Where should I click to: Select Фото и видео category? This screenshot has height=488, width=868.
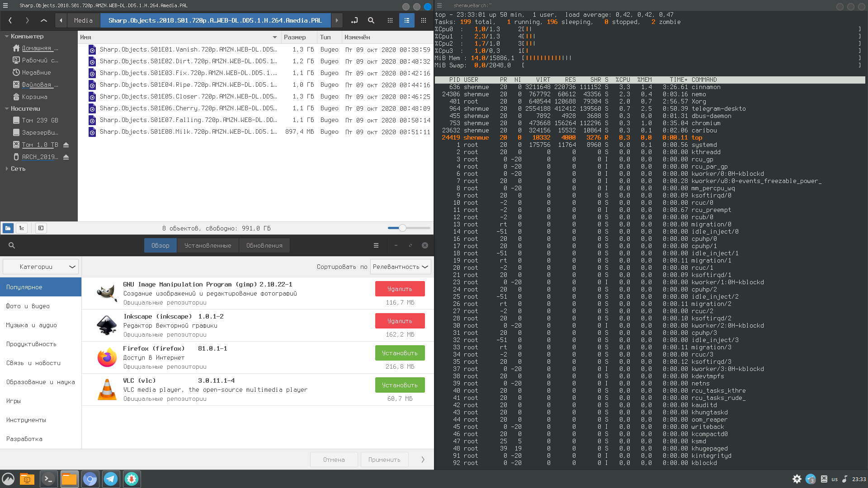pos(41,306)
